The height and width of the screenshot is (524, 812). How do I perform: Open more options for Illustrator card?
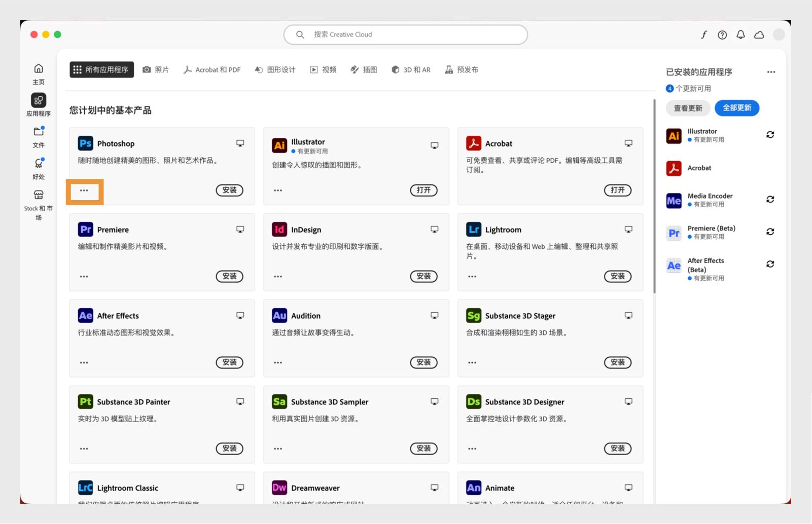tap(278, 191)
